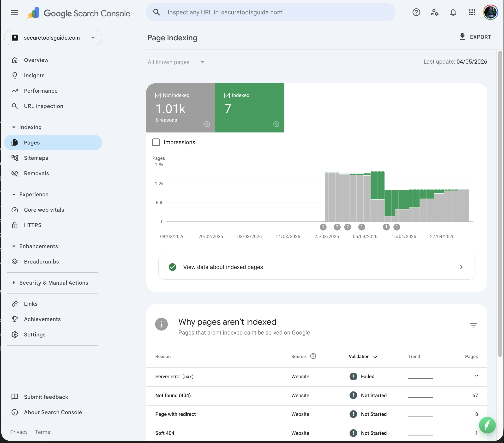Click the Not found (404) status icon
This screenshot has width=504, height=443.
pos(353,395)
